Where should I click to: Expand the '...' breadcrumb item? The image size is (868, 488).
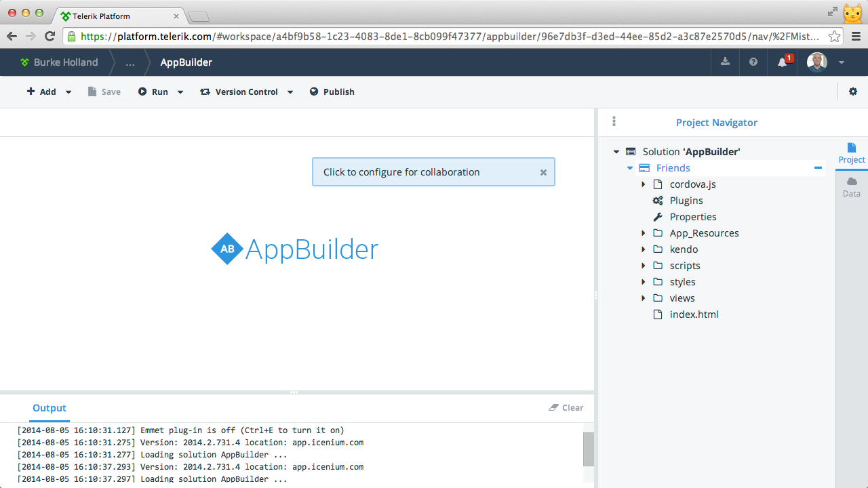tap(130, 62)
